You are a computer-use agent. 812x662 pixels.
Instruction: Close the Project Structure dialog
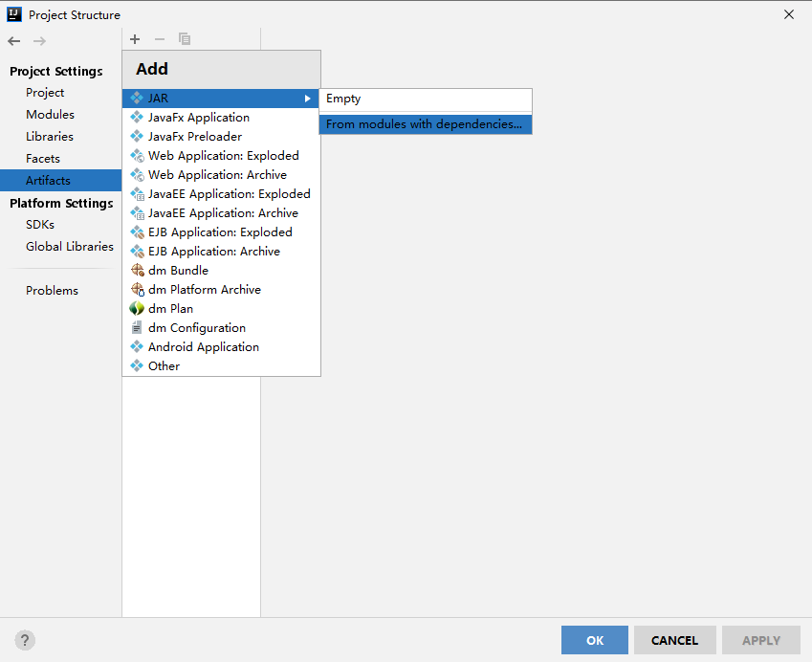click(x=789, y=14)
